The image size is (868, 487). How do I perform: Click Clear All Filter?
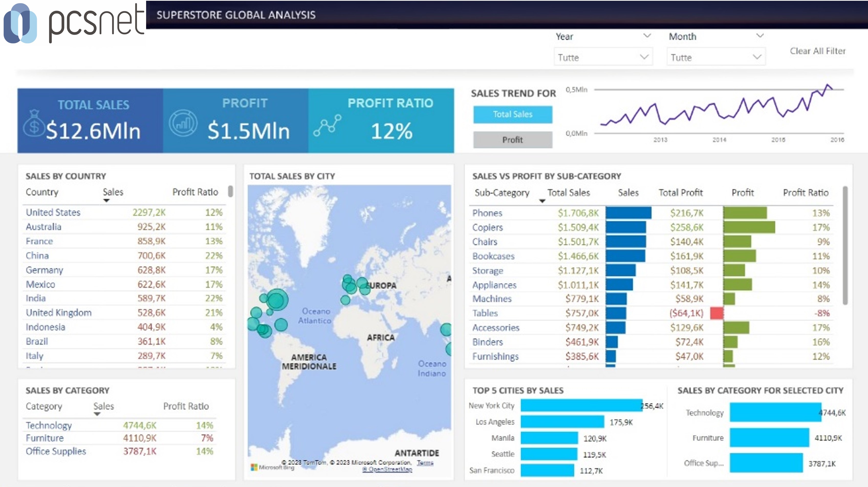coord(818,51)
